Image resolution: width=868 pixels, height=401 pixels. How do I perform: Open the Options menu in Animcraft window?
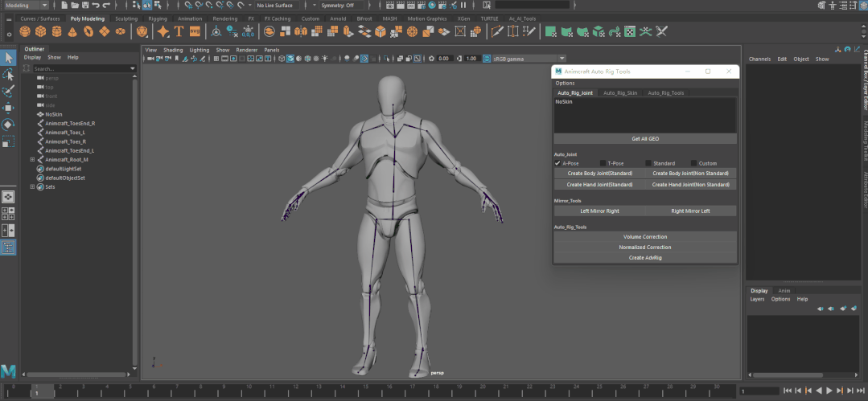tap(566, 83)
